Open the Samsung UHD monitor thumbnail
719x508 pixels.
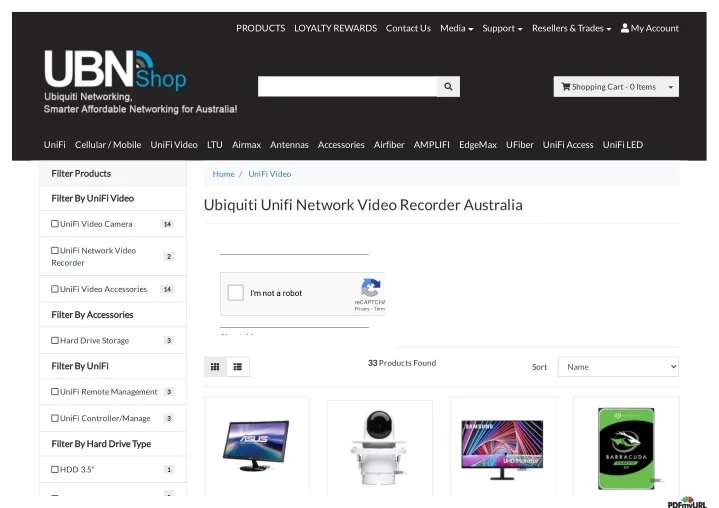pyautogui.click(x=503, y=449)
